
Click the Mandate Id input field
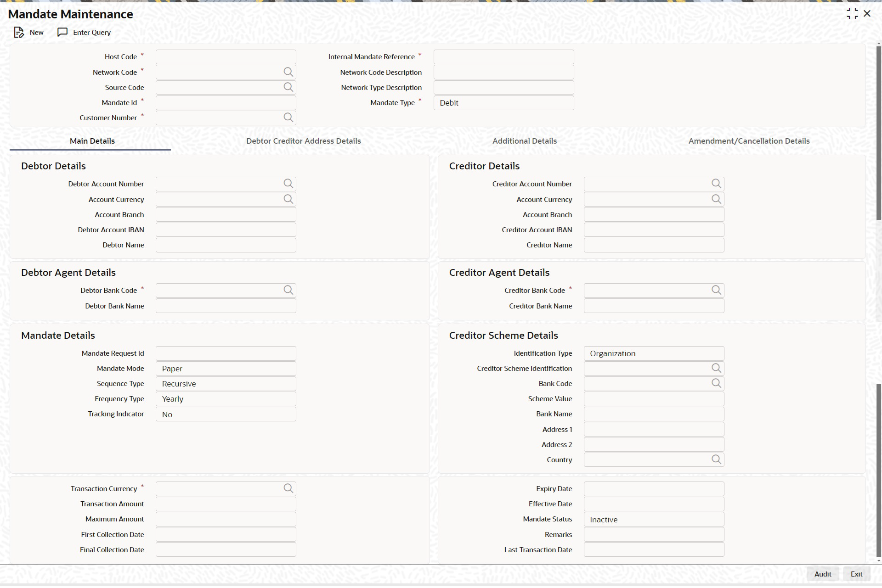pyautogui.click(x=226, y=103)
